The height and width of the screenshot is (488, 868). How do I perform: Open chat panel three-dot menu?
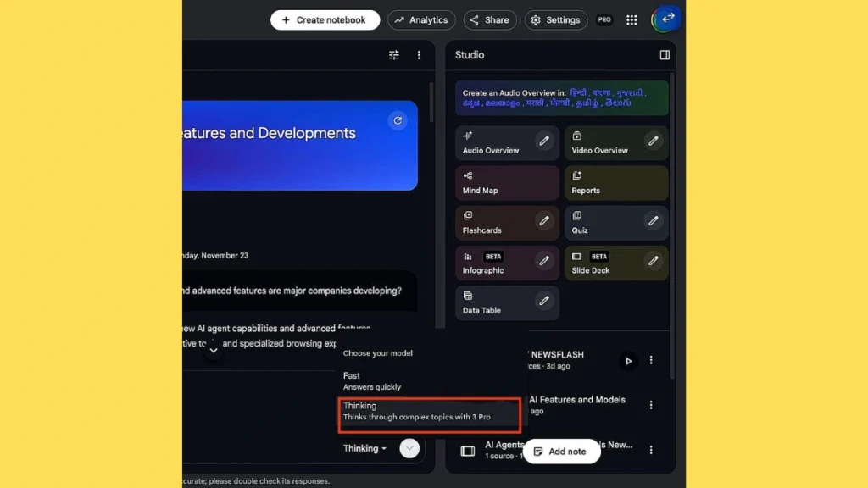tap(419, 55)
